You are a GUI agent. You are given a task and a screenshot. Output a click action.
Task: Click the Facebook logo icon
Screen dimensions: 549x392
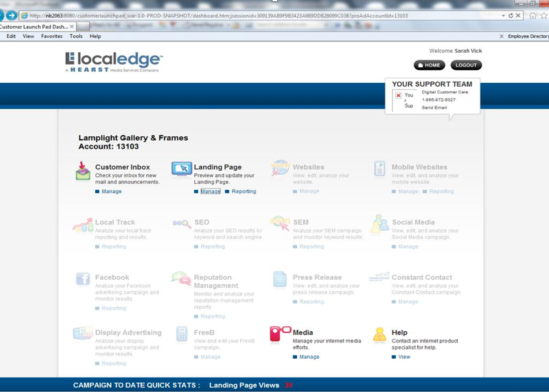(83, 279)
